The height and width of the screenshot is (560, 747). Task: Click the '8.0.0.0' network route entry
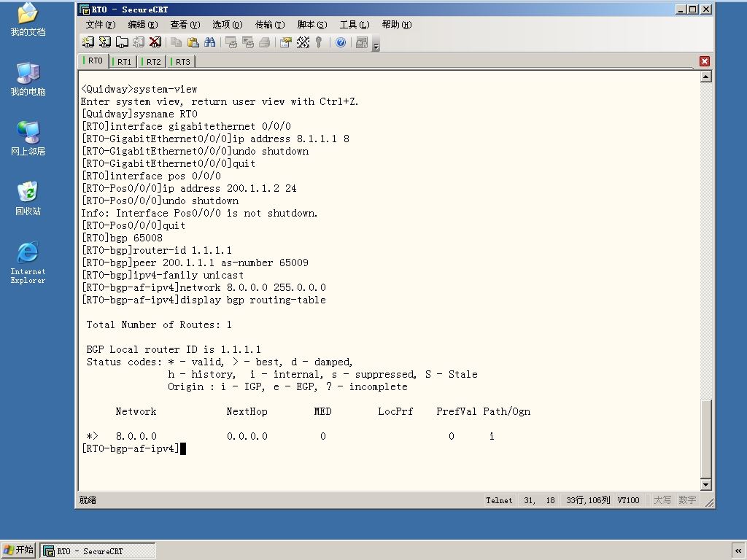[136, 436]
